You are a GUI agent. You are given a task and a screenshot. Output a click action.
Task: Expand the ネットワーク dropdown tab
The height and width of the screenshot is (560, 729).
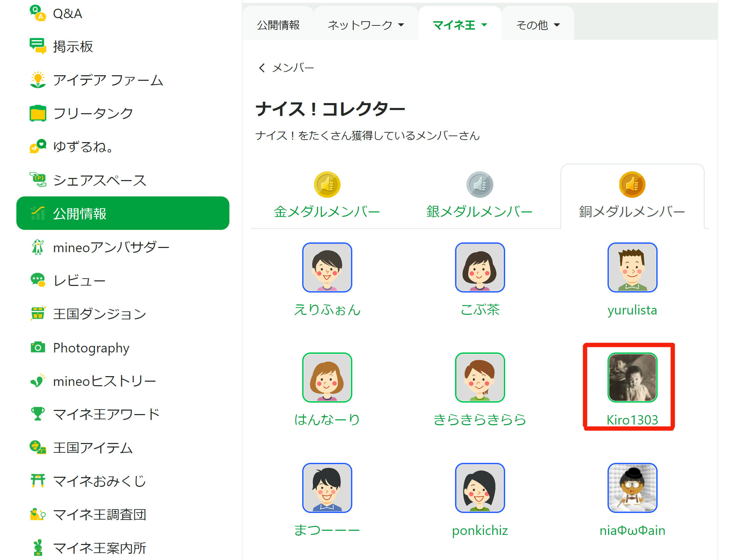[366, 25]
